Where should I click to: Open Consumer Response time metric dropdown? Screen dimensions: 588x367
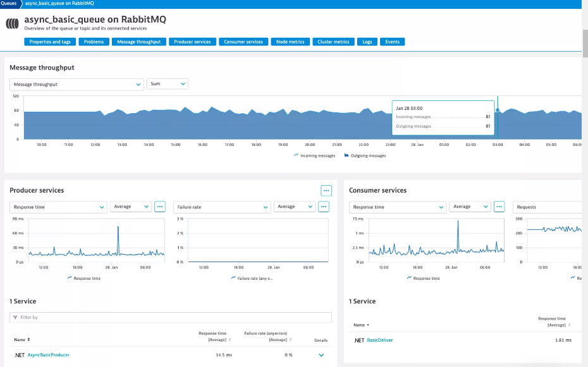coord(398,207)
